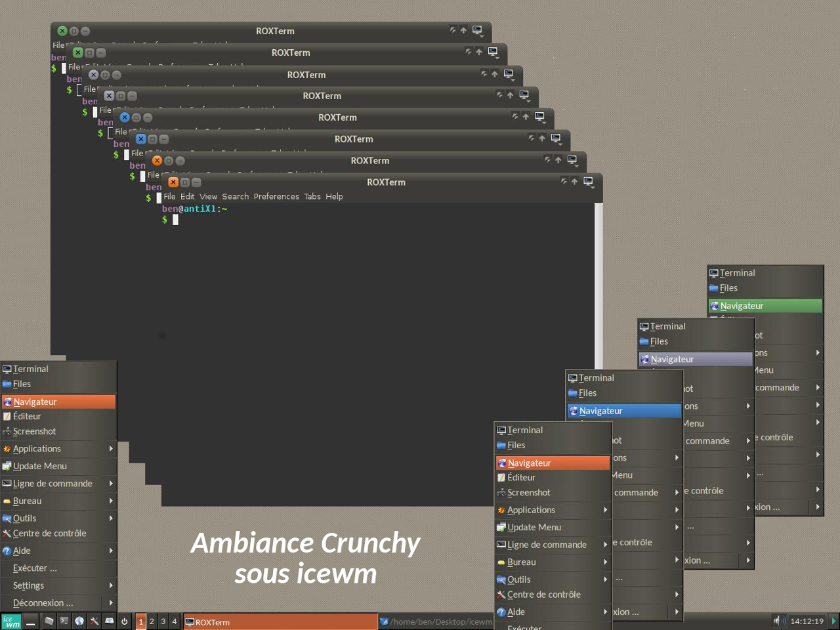840x630 pixels.
Task: Expand Applications arrow in front cascaded menu
Action: [x=605, y=510]
